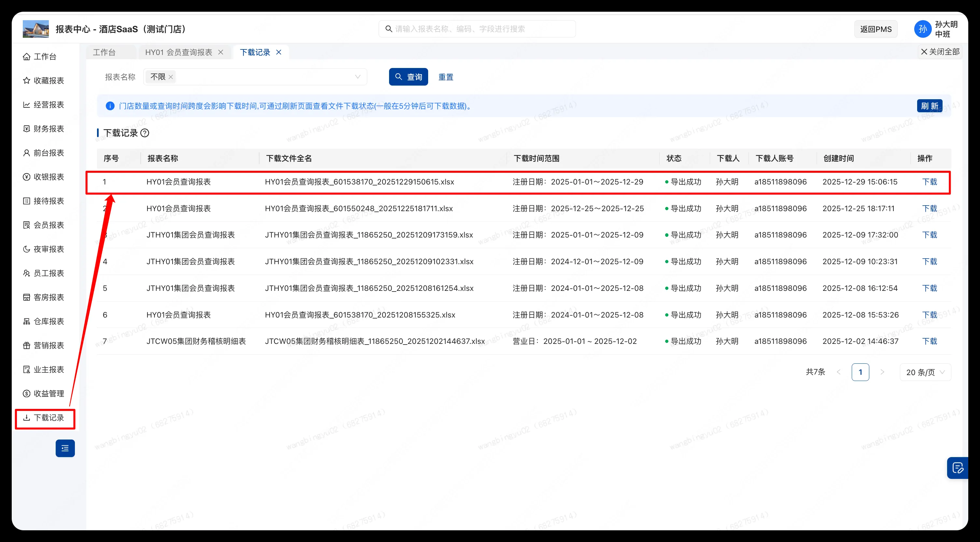Open 经营报表 chart icon in sidebar
The height and width of the screenshot is (542, 980).
[27, 104]
